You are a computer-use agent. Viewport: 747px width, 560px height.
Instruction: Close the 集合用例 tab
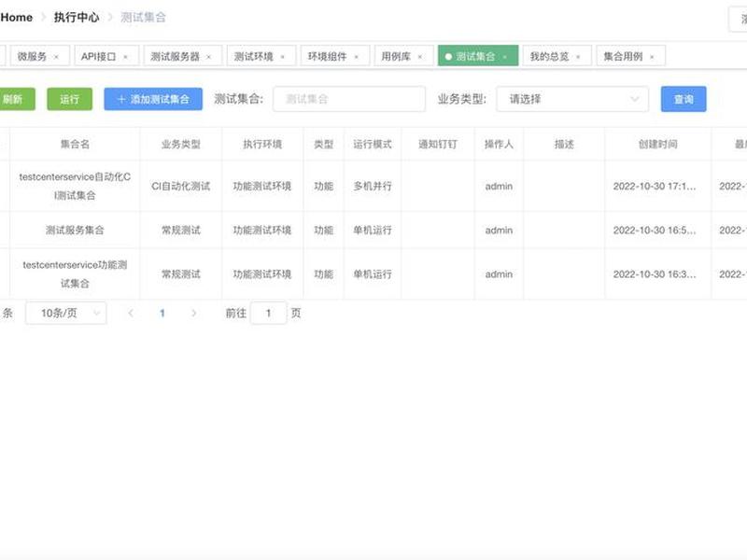(x=652, y=57)
